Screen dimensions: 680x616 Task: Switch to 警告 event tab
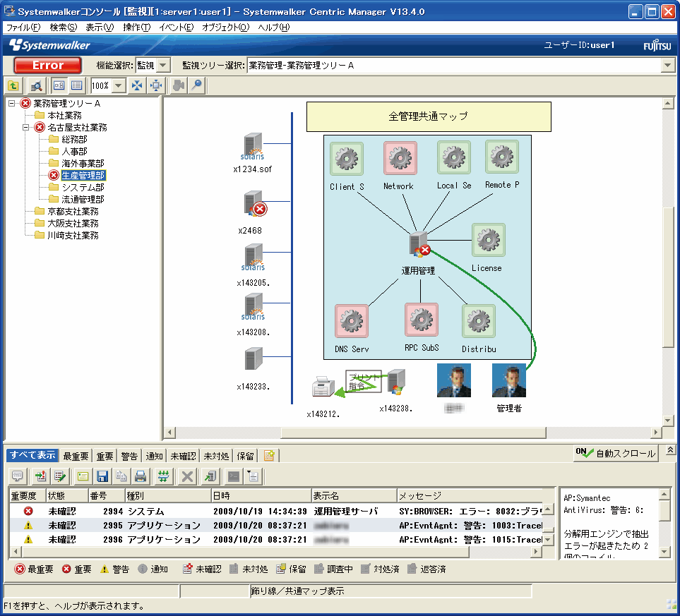[129, 456]
